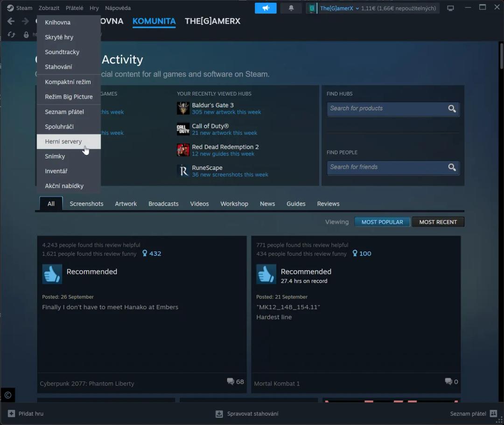This screenshot has height=425, width=504.
Task: Switch to the Workshop tab
Action: click(x=234, y=204)
